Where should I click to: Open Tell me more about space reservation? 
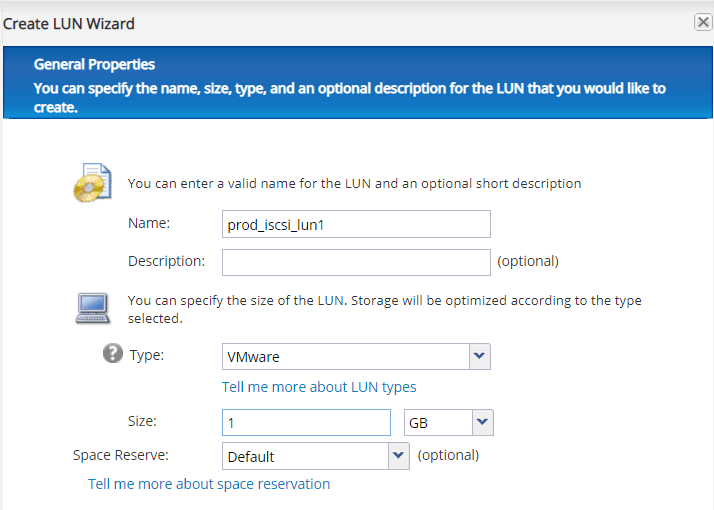209,484
